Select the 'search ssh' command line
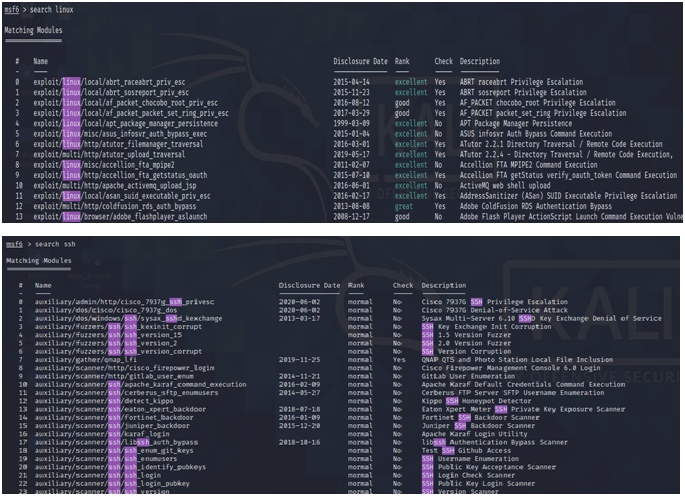This screenshot has height=497, width=685. click(41, 244)
